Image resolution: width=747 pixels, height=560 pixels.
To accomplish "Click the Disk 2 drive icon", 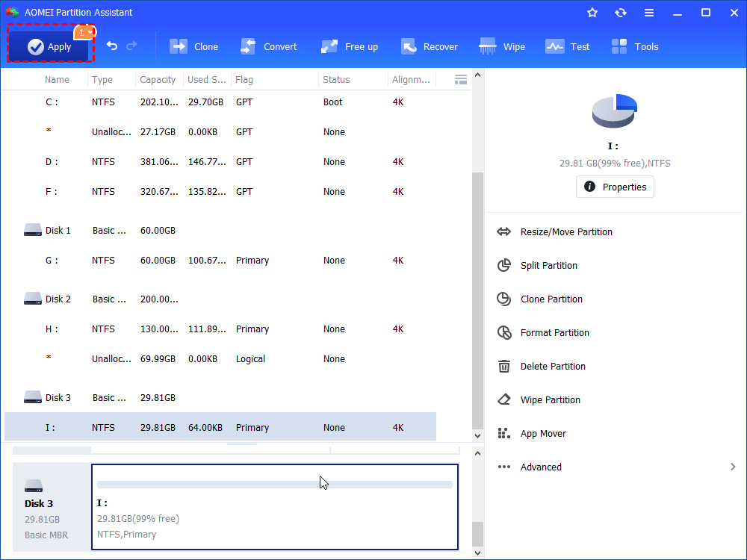I will [x=33, y=299].
